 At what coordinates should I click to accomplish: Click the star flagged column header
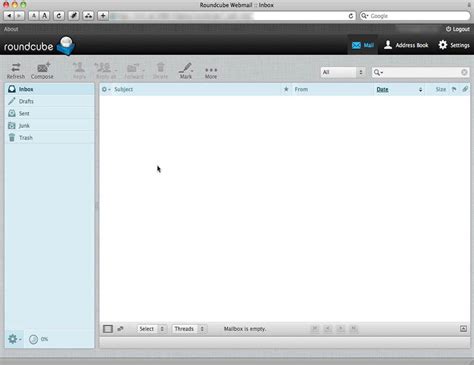pyautogui.click(x=286, y=89)
